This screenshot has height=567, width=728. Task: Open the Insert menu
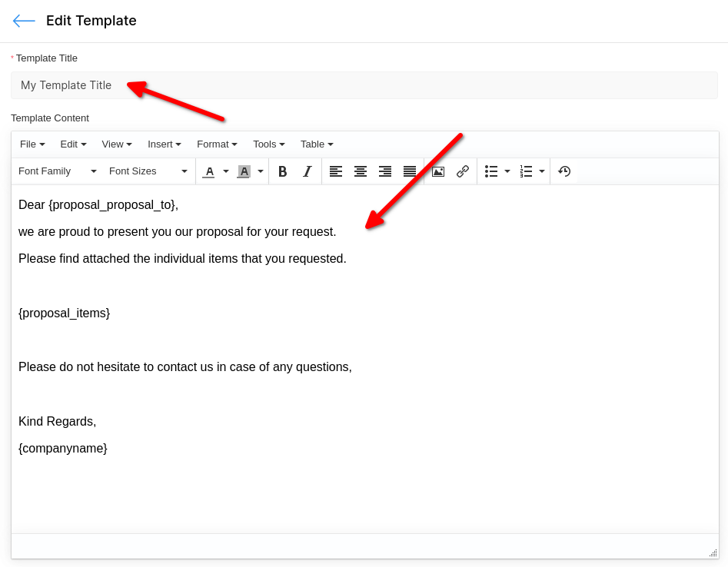165,144
